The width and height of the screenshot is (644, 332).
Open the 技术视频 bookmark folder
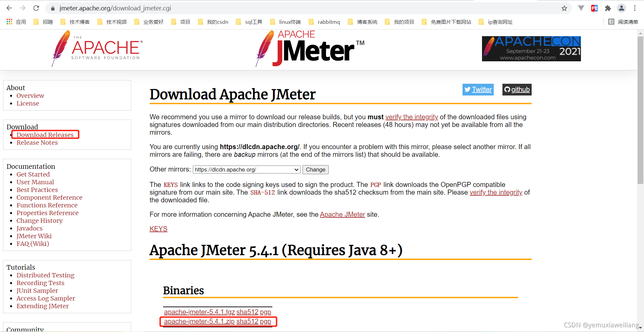click(112, 22)
